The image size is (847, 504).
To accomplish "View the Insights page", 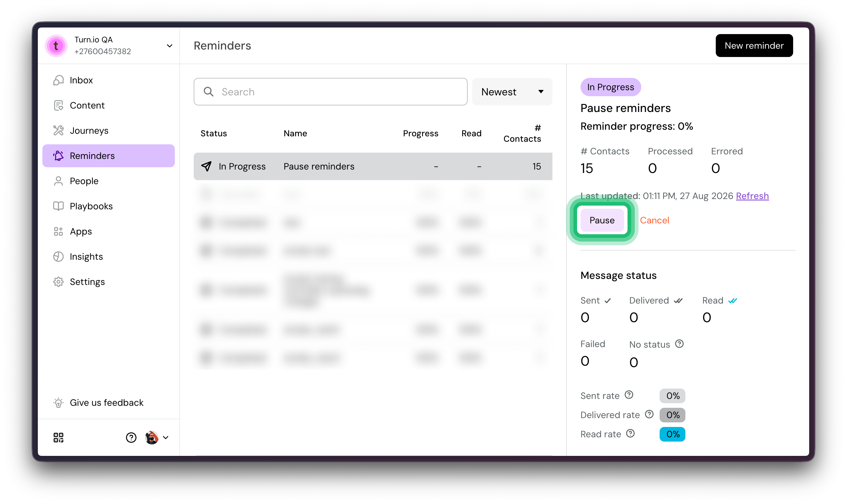I will tap(108, 256).
